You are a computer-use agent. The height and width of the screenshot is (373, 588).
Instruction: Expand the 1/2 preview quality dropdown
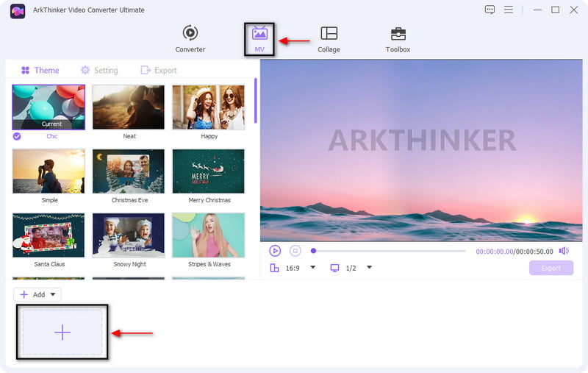370,268
